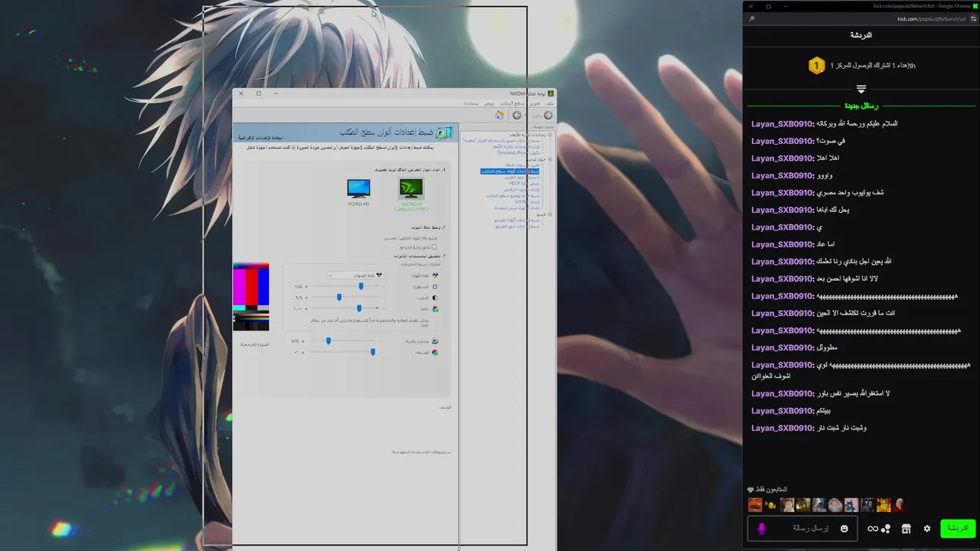The width and height of the screenshot is (980, 551).
Task: Click username beside 'اهلا اهلا' message
Action: pyautogui.click(x=782, y=158)
